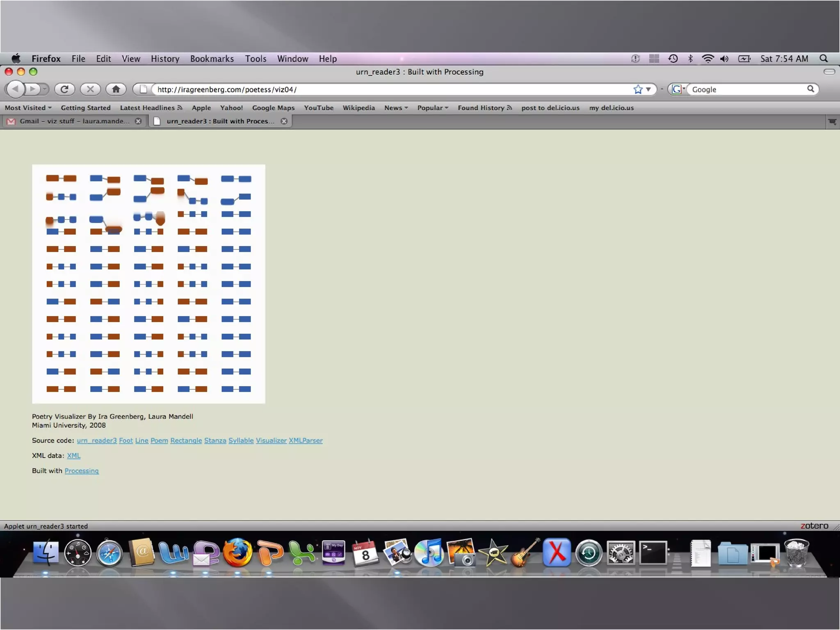840x630 pixels.
Task: Open the Bookmarks menu
Action: click(212, 59)
